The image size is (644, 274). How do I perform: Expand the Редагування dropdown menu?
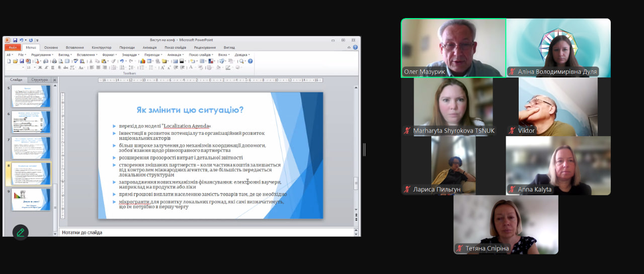42,55
